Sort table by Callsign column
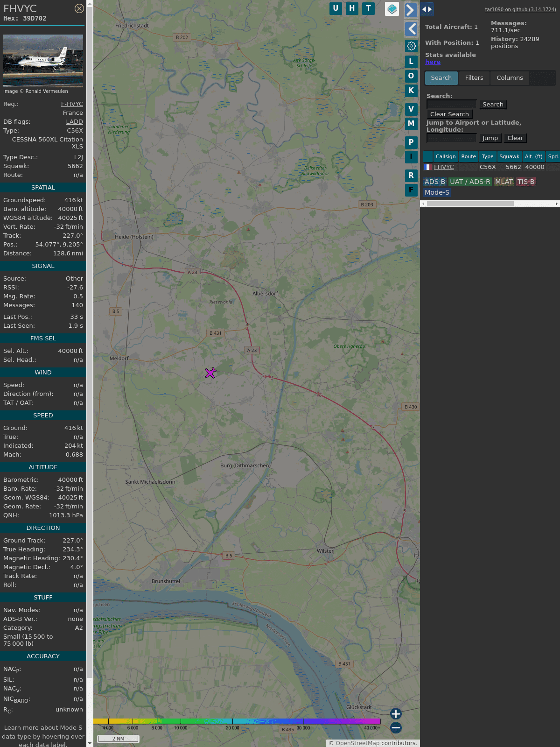 446,157
